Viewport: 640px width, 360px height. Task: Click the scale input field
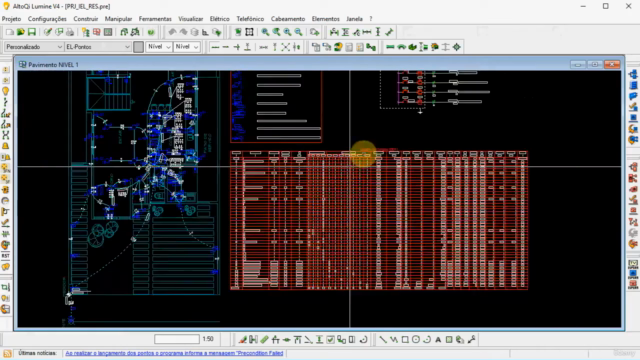[x=177, y=339]
